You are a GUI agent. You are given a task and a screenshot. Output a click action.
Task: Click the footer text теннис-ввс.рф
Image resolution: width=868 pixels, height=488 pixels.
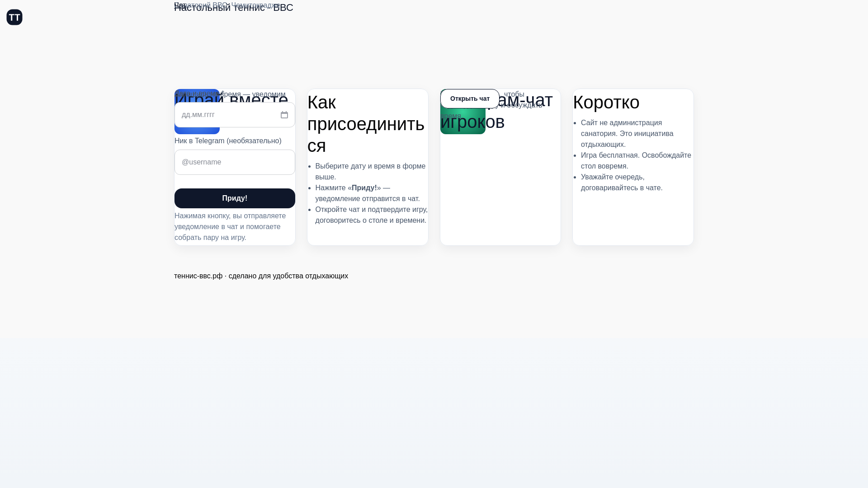198,276
